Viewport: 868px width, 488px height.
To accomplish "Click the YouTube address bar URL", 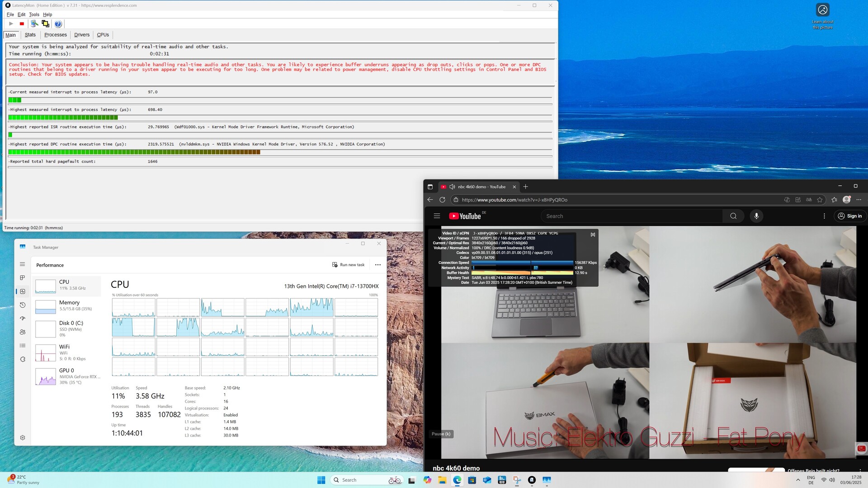I will click(514, 200).
